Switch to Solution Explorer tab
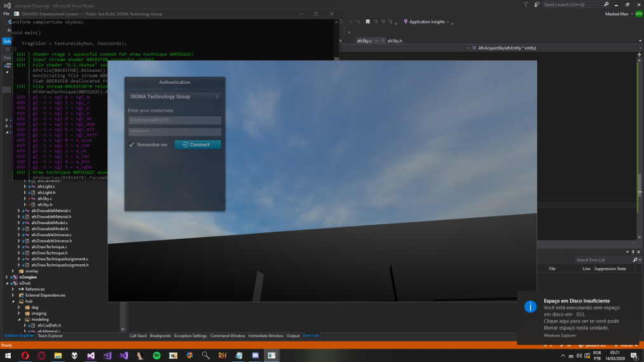This screenshot has height=362, width=644. pyautogui.click(x=19, y=336)
